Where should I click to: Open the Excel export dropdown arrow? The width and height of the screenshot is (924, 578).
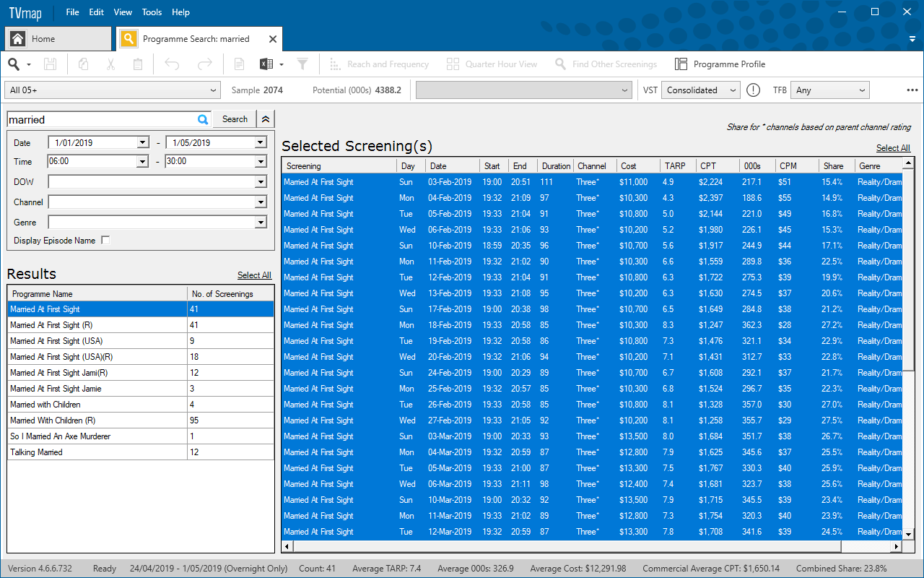[281, 64]
